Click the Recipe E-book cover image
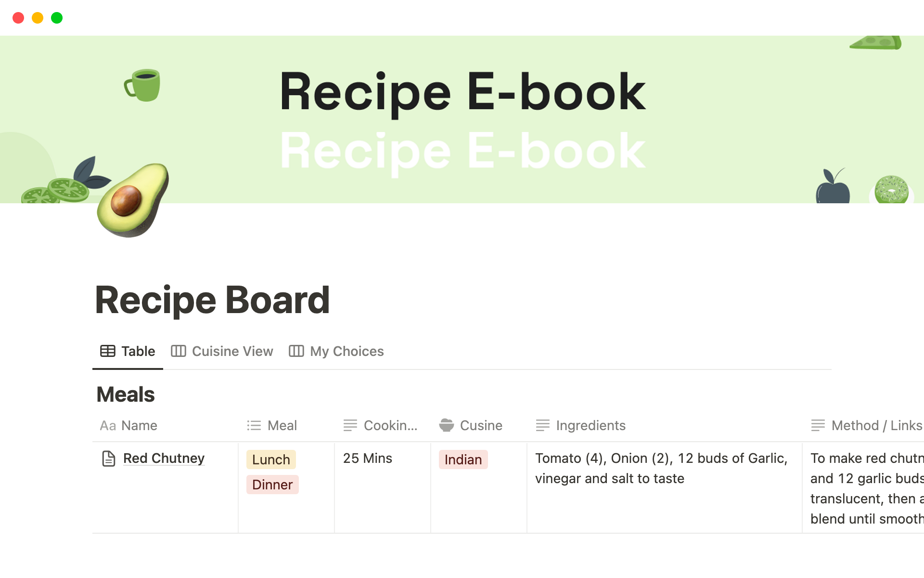Screen dimensions: 924x578 462,120
